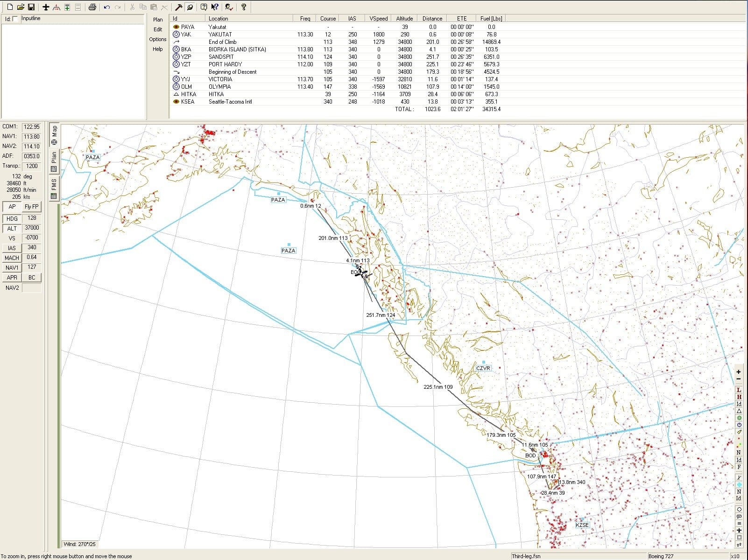
Task: Zoom in with the map plus icon
Action: point(738,371)
